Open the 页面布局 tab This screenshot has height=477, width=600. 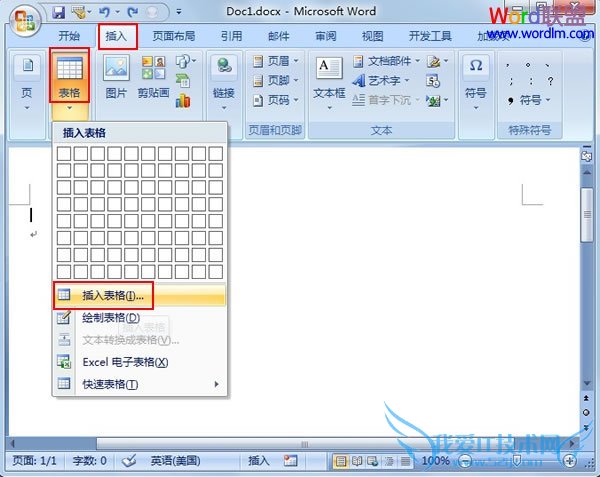click(174, 36)
